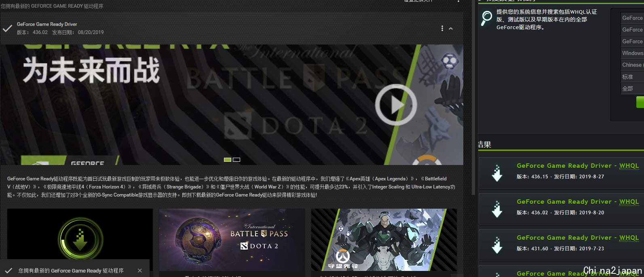Click the magnifier search icon in the web panel
Image resolution: width=644 pixels, height=277 pixels.
[486, 18]
